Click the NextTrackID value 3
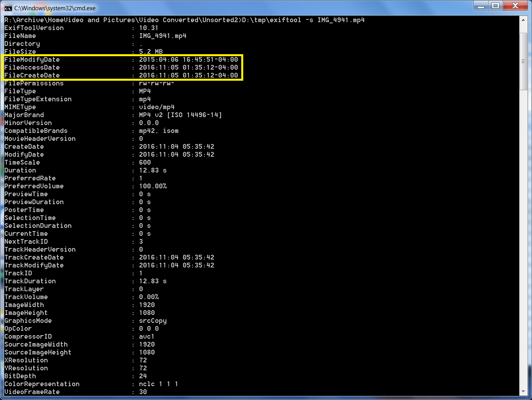The height and width of the screenshot is (400, 532). point(141,242)
